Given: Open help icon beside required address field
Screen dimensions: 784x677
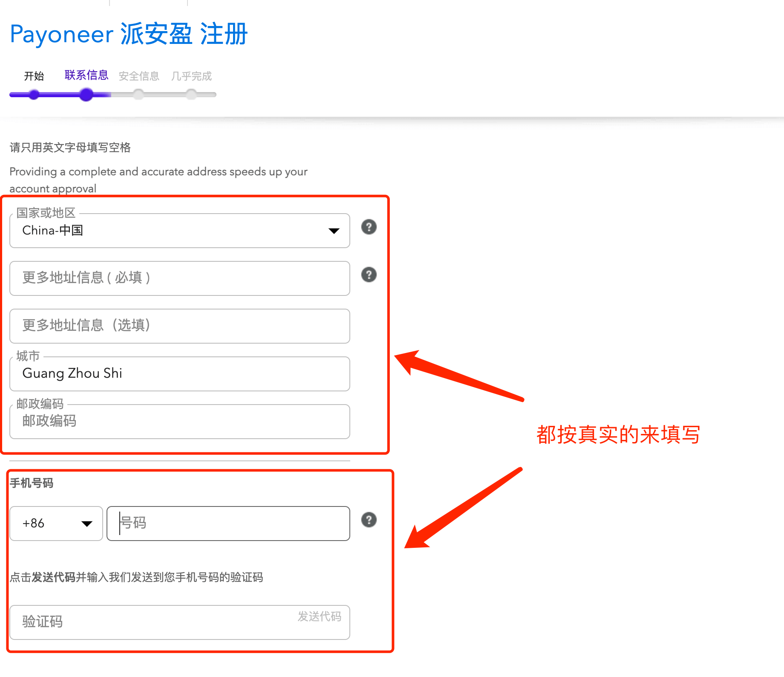Looking at the screenshot, I should tap(369, 275).
